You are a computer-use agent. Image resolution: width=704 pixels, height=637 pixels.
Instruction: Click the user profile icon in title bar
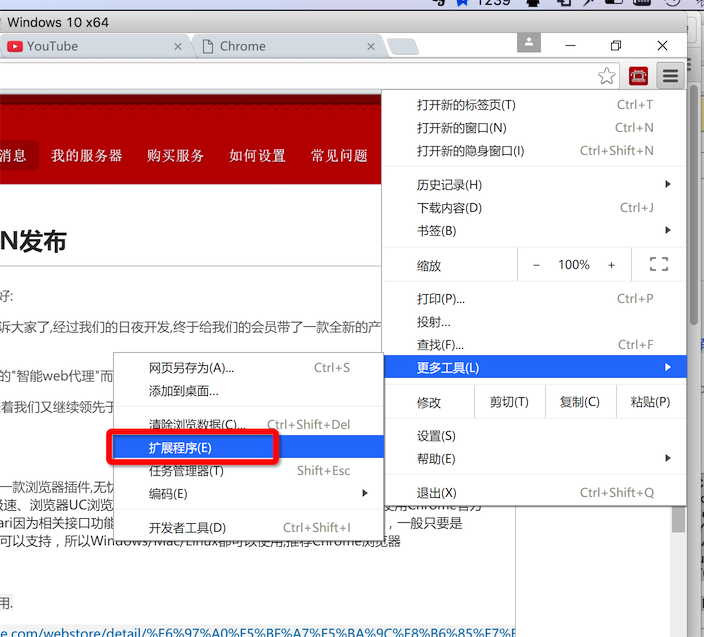(528, 44)
